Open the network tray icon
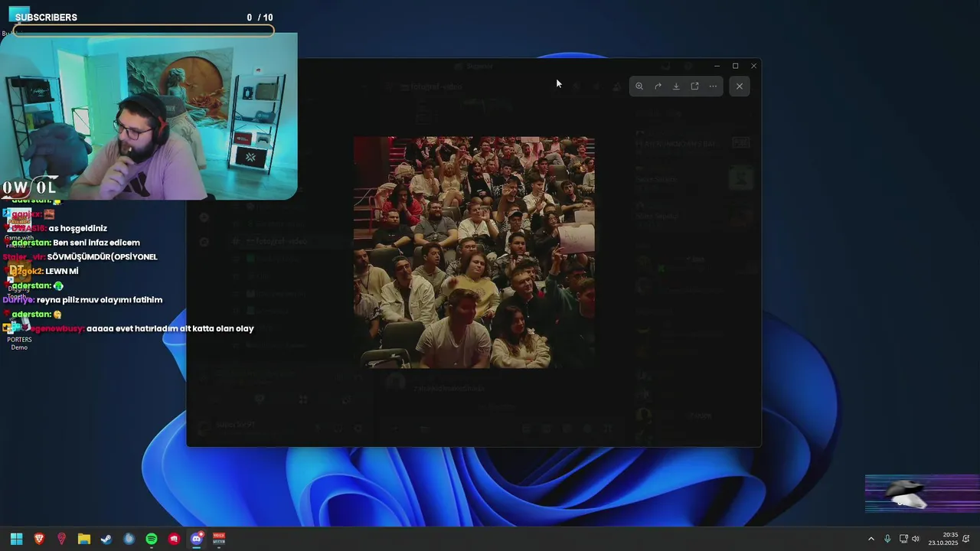 903,539
